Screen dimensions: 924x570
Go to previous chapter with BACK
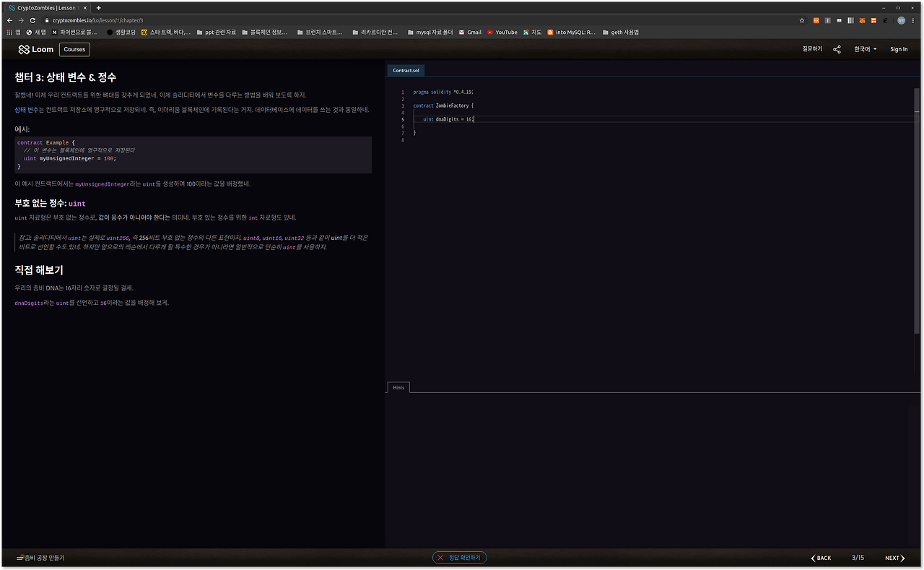pos(821,558)
